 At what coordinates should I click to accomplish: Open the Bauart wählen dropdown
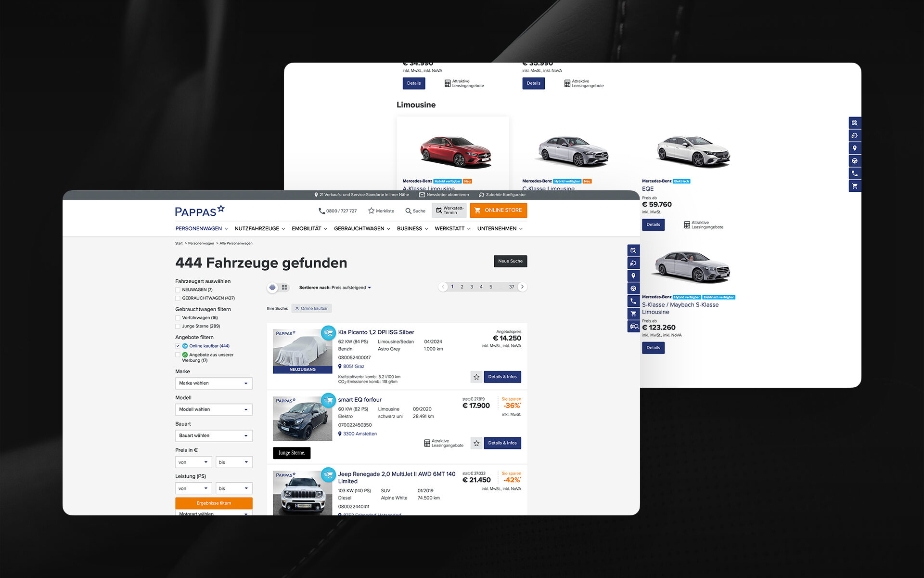214,436
